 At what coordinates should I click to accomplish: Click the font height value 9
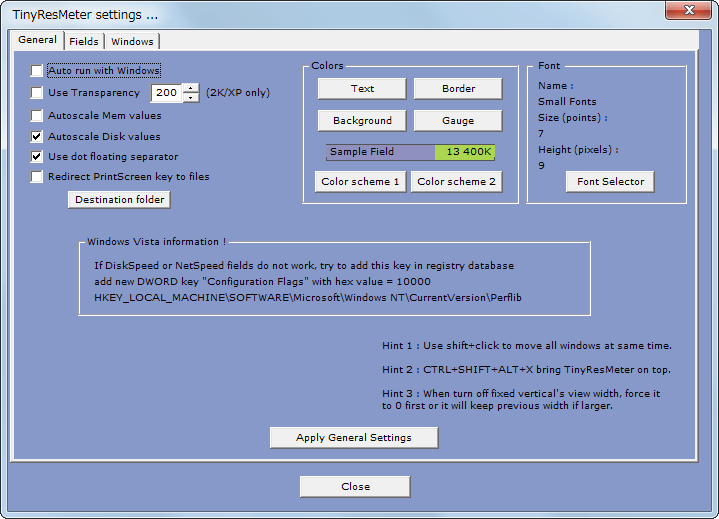click(541, 166)
